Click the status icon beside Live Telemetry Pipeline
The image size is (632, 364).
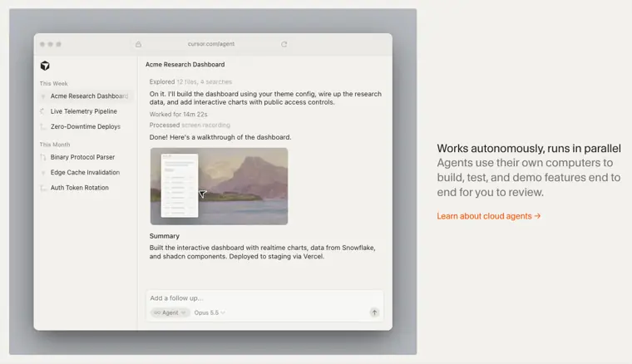click(x=42, y=111)
